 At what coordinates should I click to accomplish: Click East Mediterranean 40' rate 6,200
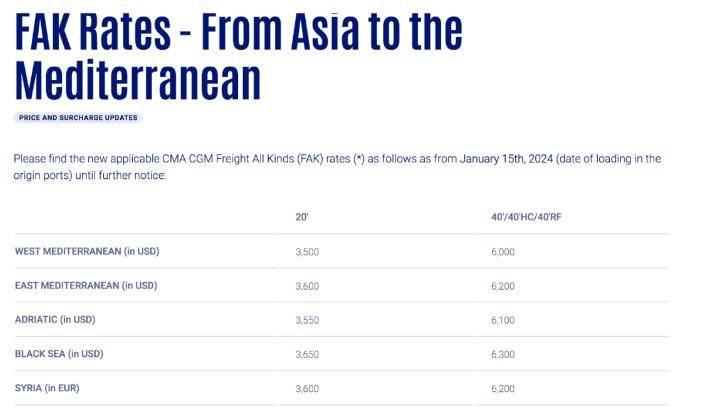[x=502, y=286]
